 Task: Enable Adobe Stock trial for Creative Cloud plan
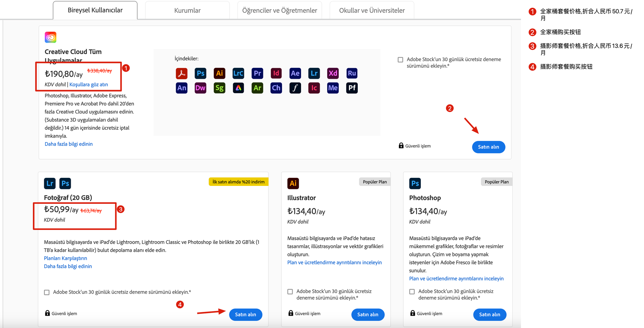400,60
